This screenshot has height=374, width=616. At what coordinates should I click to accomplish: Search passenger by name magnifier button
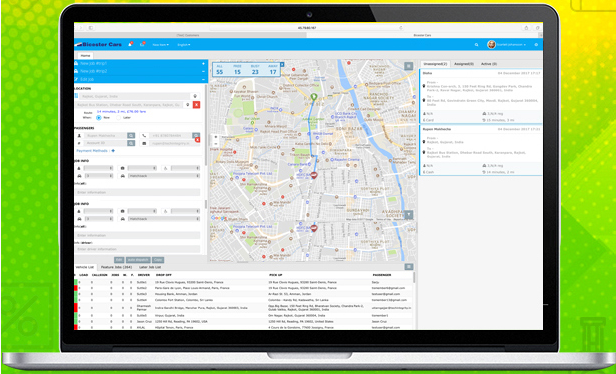131,136
